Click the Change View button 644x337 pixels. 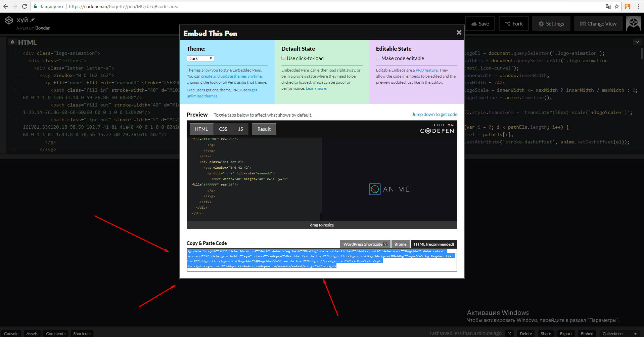coord(598,24)
